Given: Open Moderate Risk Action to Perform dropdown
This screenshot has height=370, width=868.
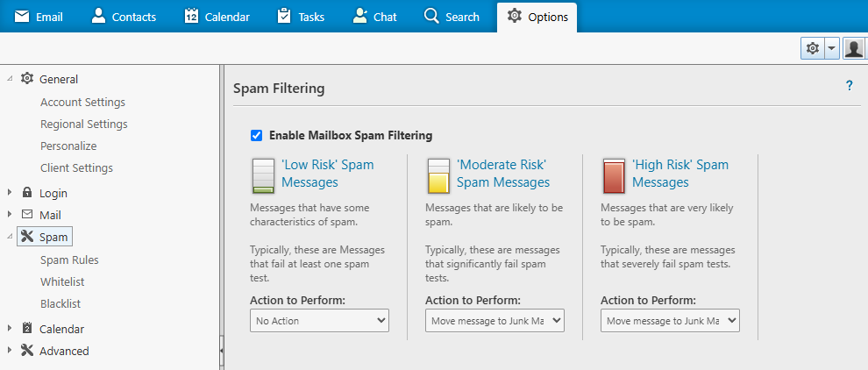Looking at the screenshot, I should (x=494, y=321).
